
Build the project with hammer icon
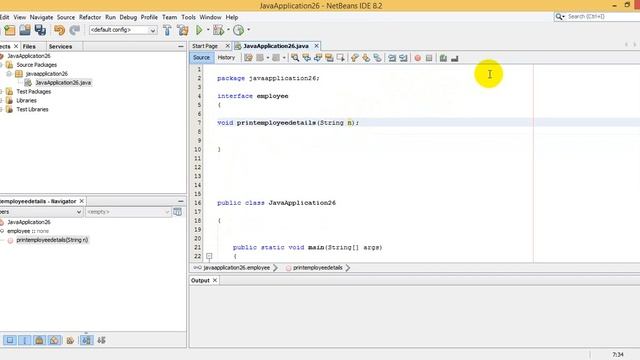[x=167, y=30]
